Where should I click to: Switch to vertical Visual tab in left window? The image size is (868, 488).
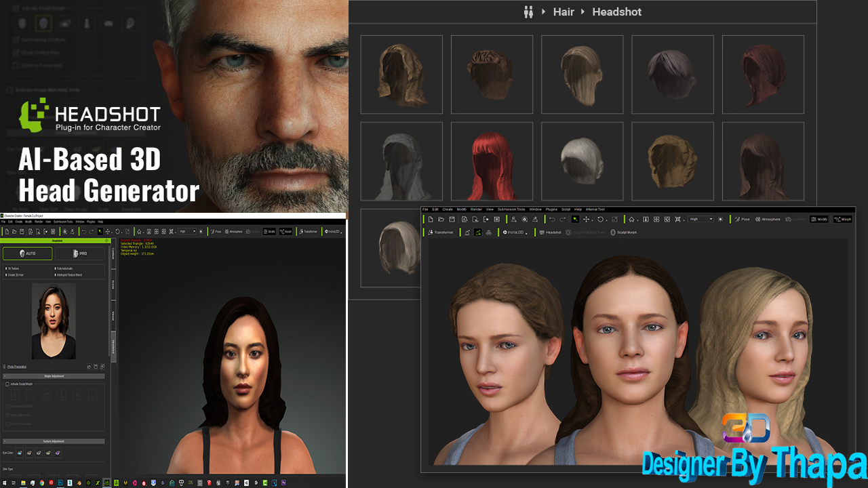tap(113, 316)
